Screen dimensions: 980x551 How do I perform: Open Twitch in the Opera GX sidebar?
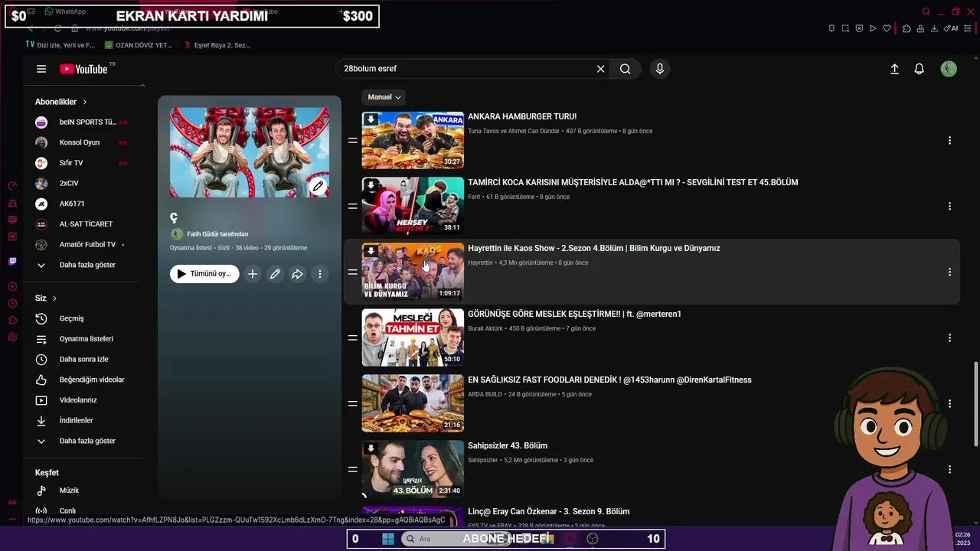pos(12,261)
